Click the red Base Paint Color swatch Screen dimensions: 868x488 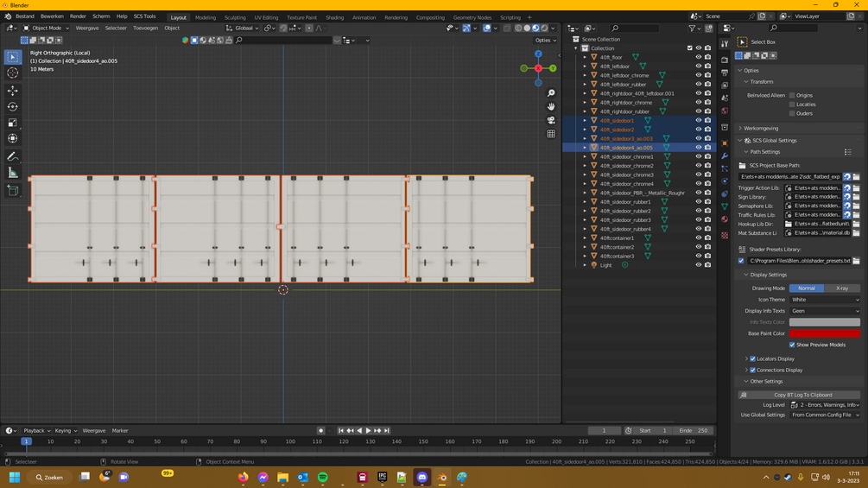click(824, 333)
